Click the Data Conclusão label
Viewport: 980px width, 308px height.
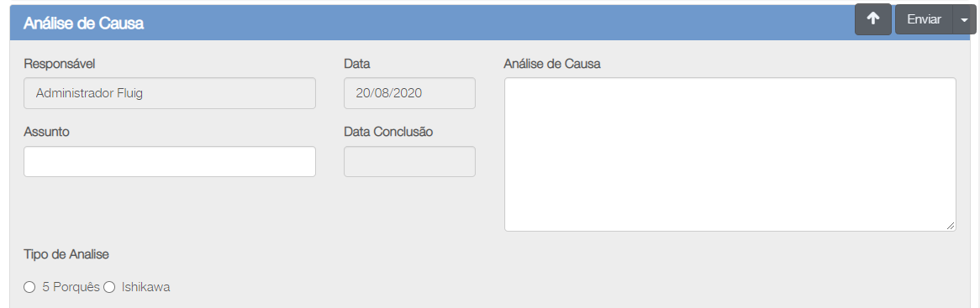(388, 132)
